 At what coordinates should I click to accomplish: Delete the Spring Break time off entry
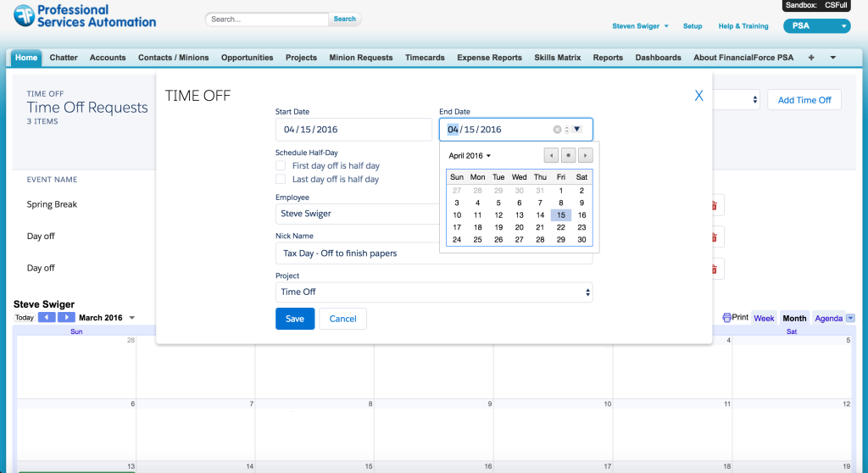[x=714, y=205]
